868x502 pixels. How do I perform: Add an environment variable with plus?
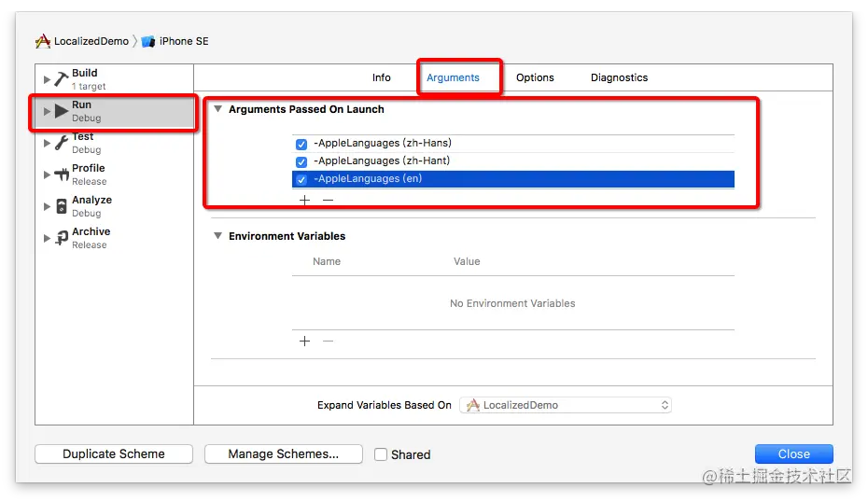pyautogui.click(x=304, y=341)
